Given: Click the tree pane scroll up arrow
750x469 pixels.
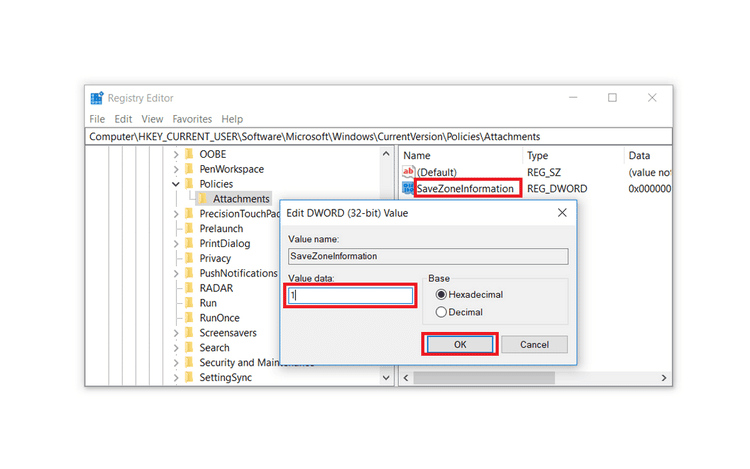Looking at the screenshot, I should click(386, 154).
